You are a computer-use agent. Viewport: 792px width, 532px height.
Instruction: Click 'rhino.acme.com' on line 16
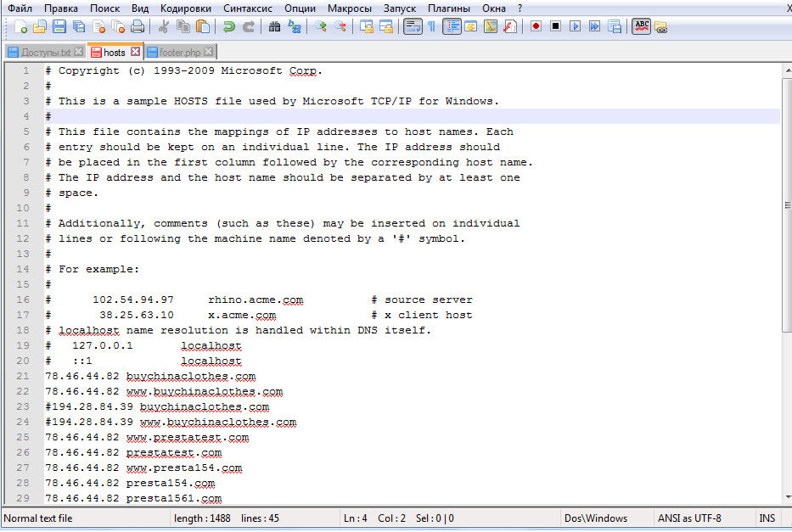point(256,300)
